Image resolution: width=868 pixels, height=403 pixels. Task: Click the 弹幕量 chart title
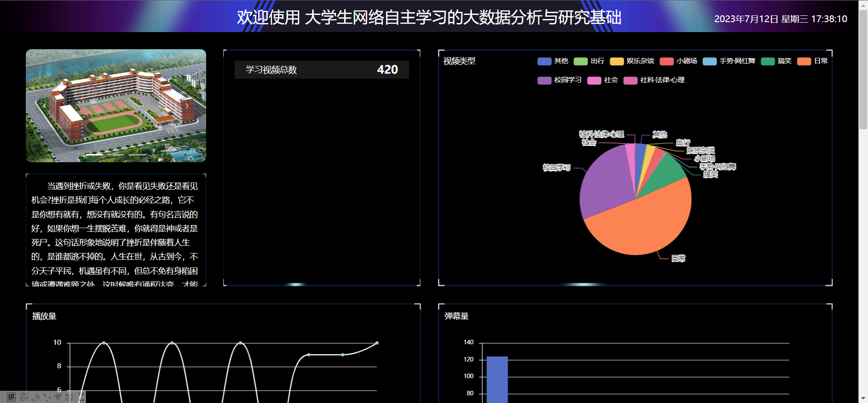(457, 316)
